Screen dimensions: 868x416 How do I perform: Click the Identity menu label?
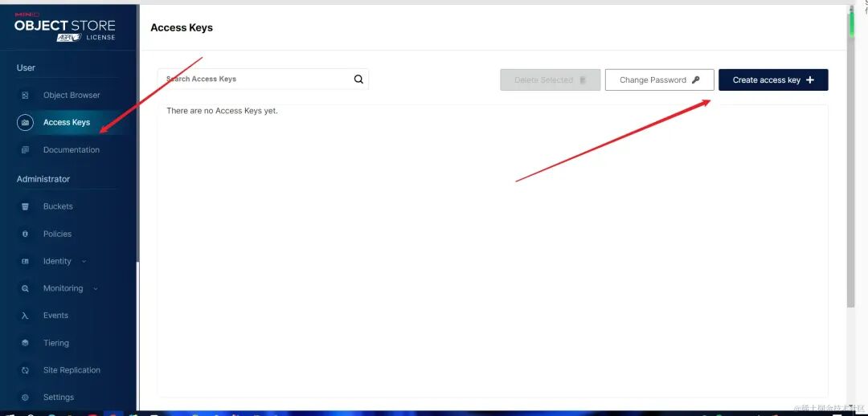57,261
